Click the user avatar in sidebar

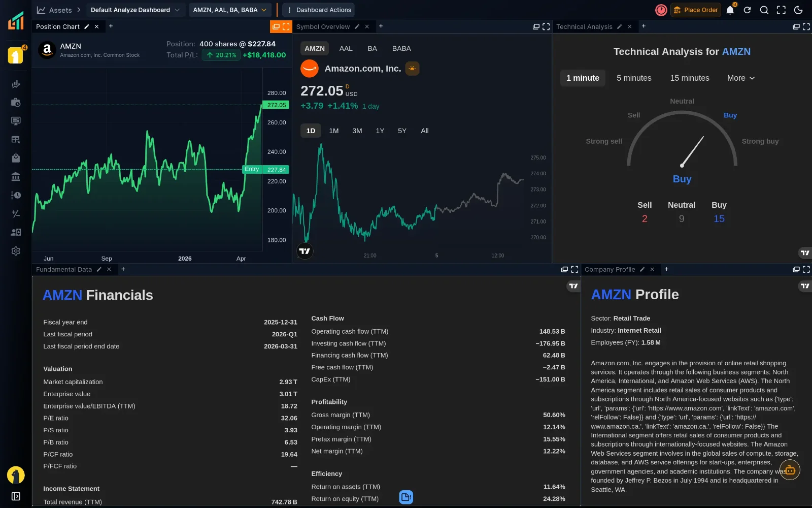16,475
